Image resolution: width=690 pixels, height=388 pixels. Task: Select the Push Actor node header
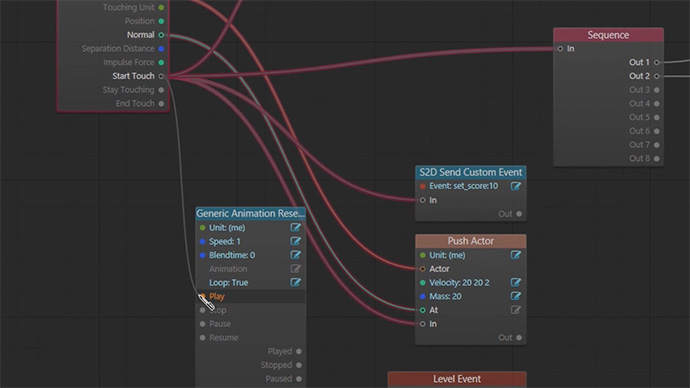(470, 241)
